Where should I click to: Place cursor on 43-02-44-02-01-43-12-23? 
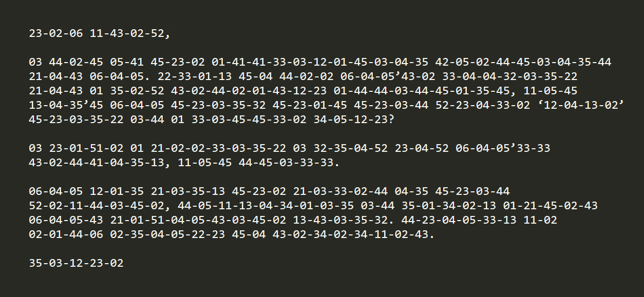(x=249, y=91)
